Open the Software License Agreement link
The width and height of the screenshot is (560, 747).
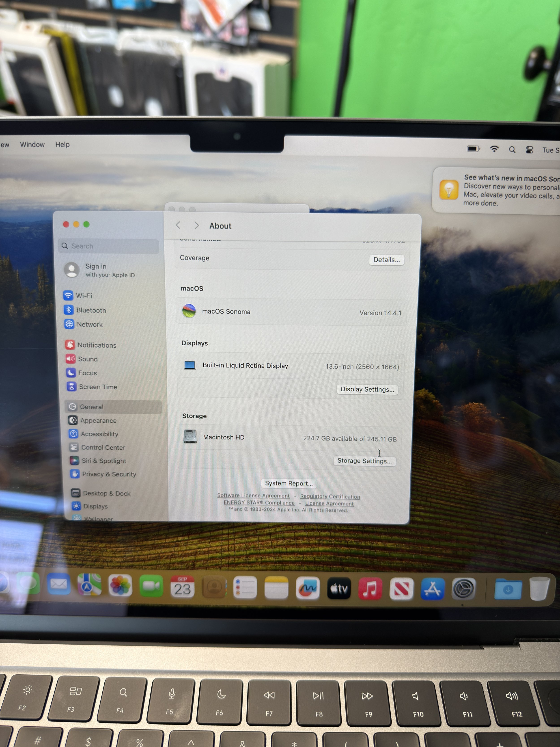pos(253,495)
